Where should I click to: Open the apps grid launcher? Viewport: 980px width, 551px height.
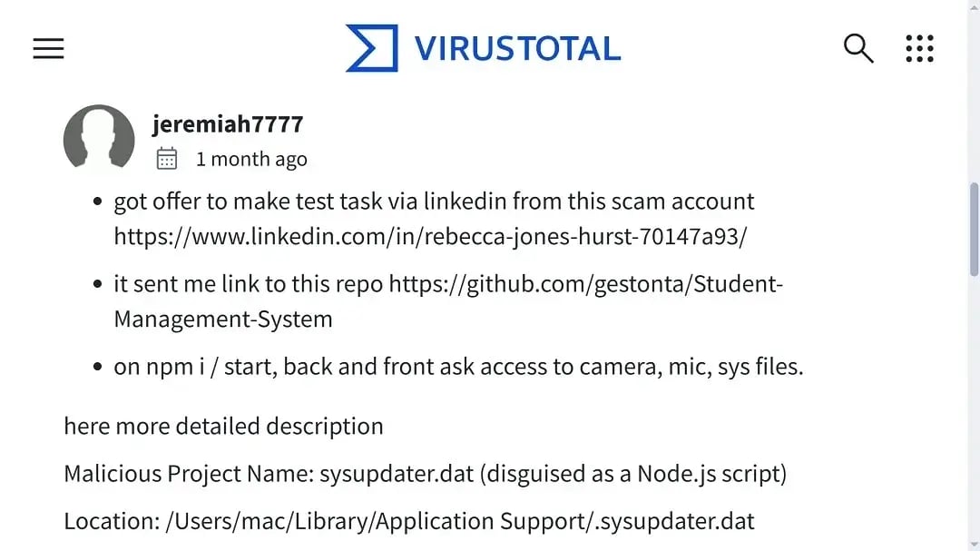coord(919,48)
